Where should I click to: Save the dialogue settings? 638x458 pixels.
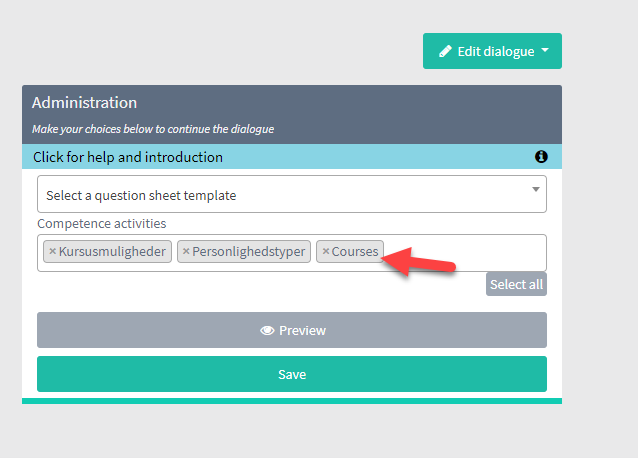click(292, 374)
